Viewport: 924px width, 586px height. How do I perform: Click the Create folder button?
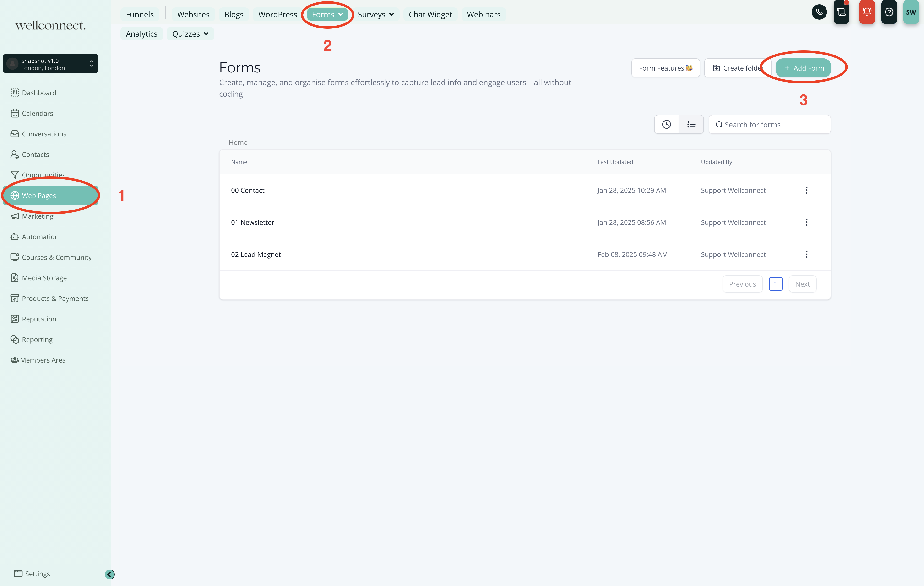[x=738, y=68]
